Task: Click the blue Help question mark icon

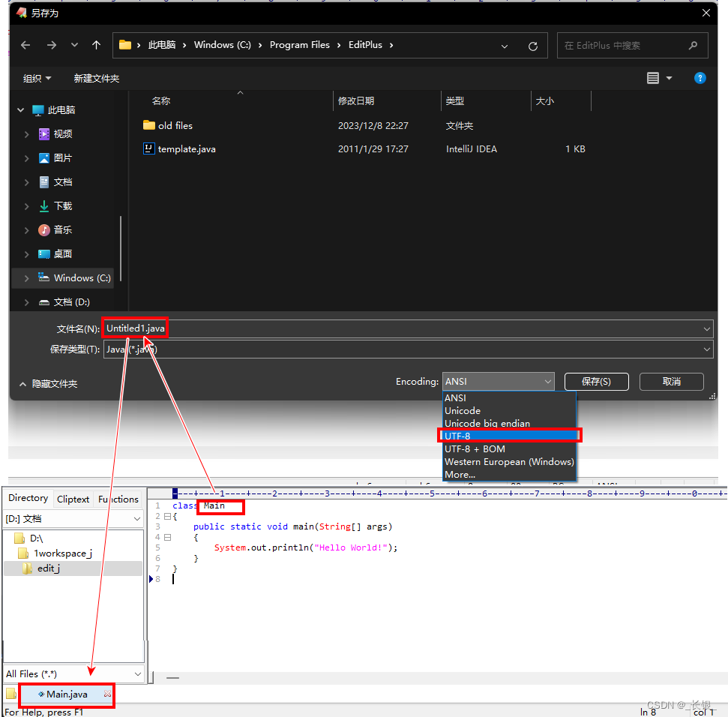Action: (x=699, y=77)
